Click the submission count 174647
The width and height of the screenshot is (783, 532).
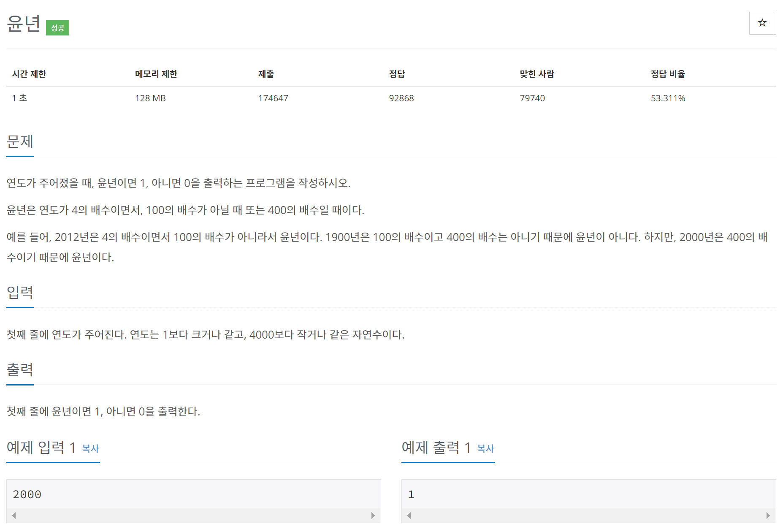tap(273, 98)
